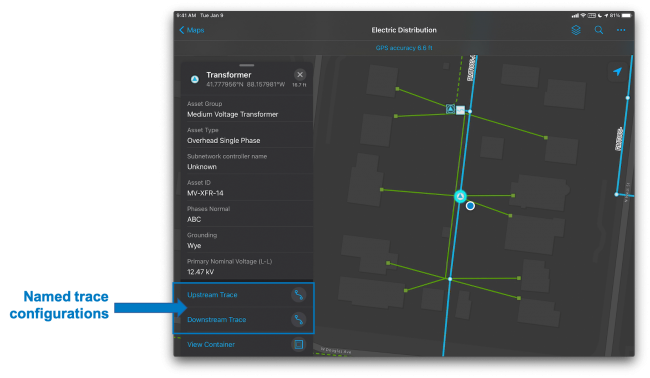
Task: Click the Downstream Trace path icon
Action: (x=298, y=320)
